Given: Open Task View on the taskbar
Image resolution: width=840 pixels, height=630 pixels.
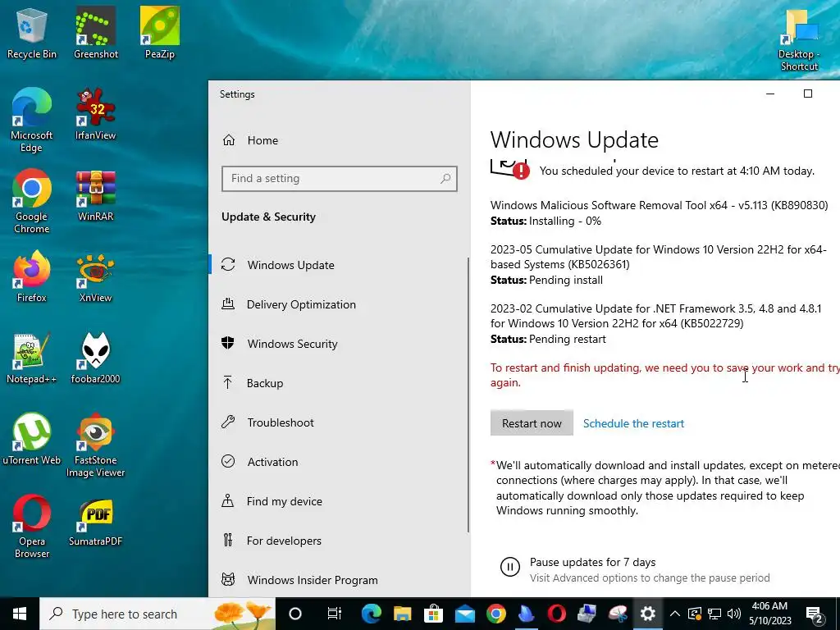Looking at the screenshot, I should (x=335, y=614).
